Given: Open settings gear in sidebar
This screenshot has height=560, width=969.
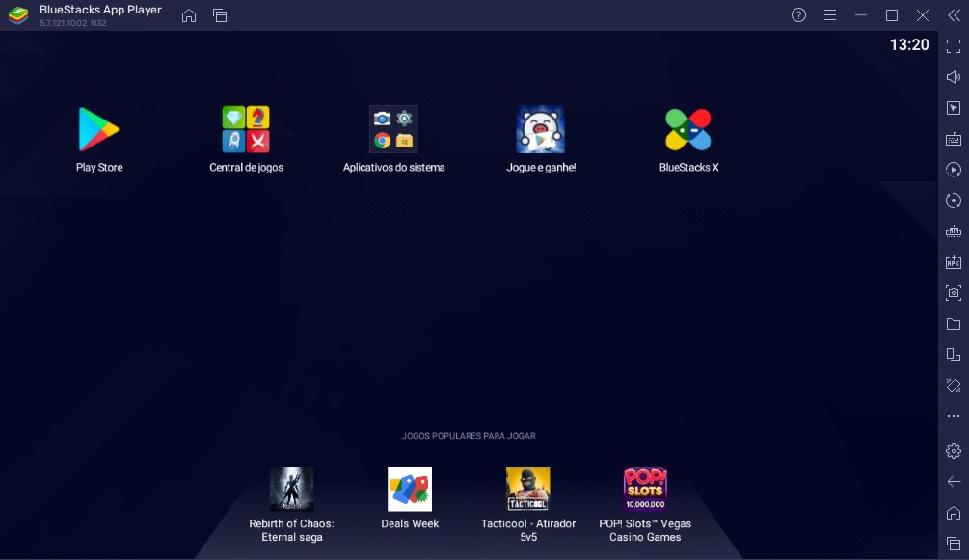Looking at the screenshot, I should [x=954, y=451].
